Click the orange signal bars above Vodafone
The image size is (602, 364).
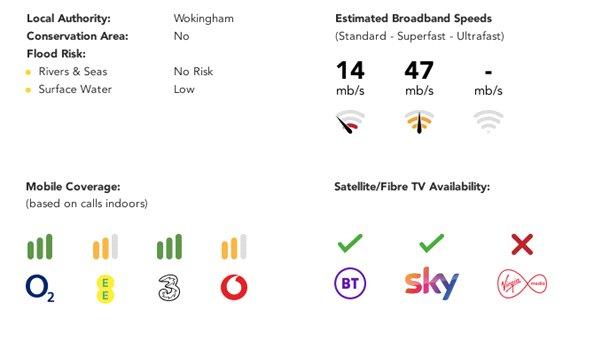tap(234, 247)
